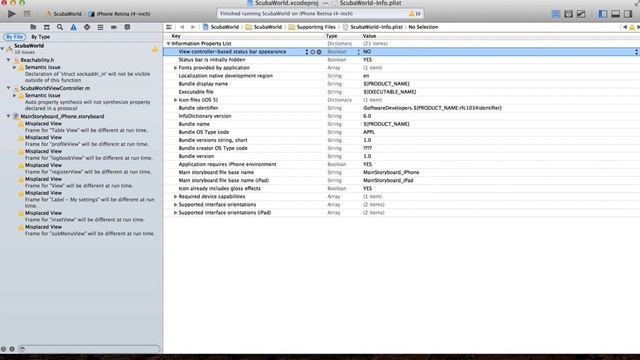Add row with plus icon on status bar appearance
This screenshot has height=360, width=640.
pyautogui.click(x=313, y=52)
